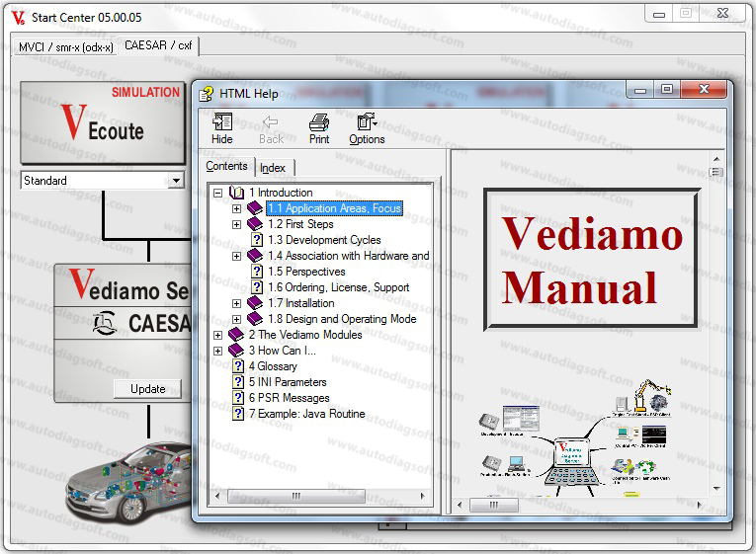The image size is (756, 554).
Task: Click the question page icon for 6 PSR Messages
Action: (x=238, y=398)
